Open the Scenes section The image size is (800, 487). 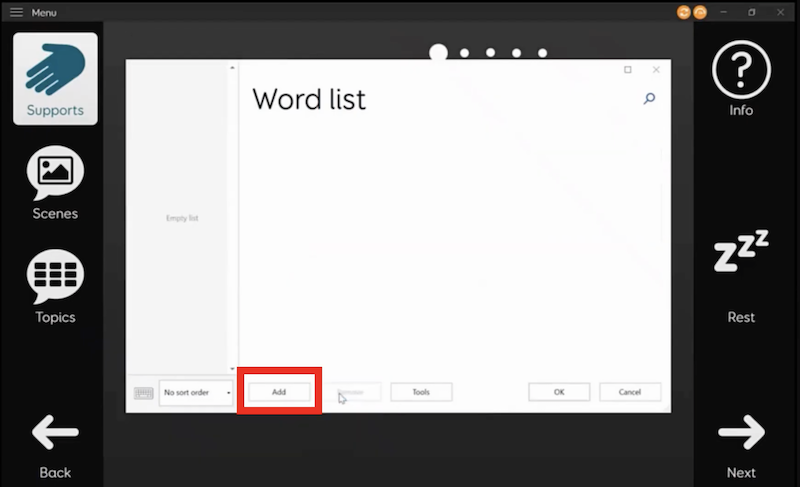(x=55, y=182)
